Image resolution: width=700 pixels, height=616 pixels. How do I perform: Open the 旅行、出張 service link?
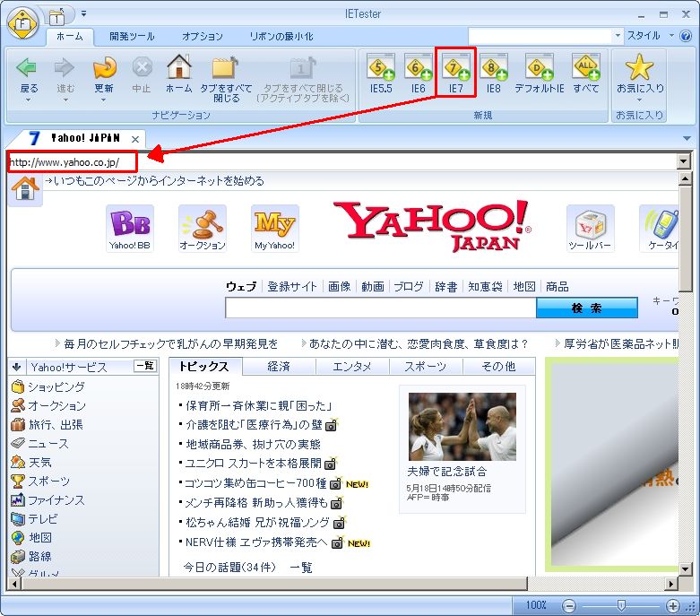pyautogui.click(x=56, y=425)
